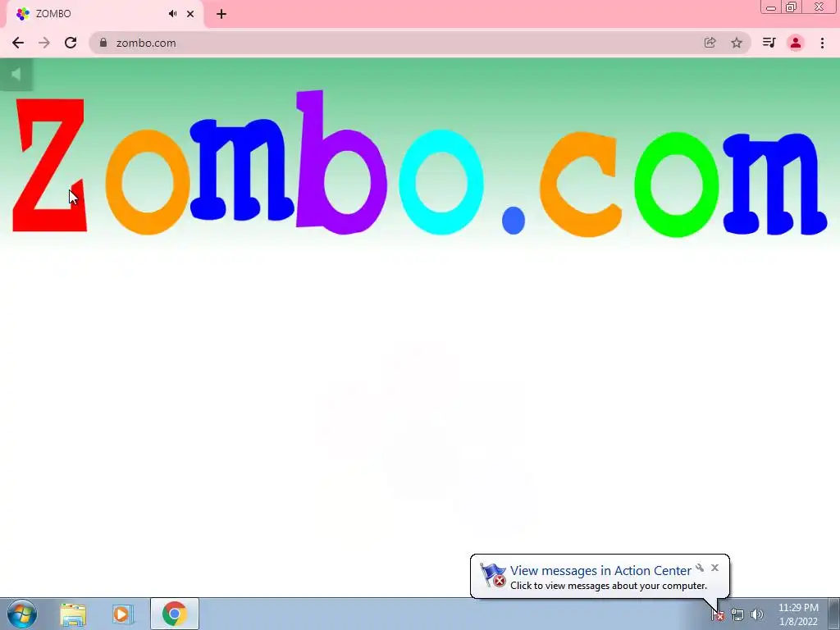Image resolution: width=840 pixels, height=630 pixels.
Task: Switch to Chrome taskbar button
Action: [x=175, y=614]
